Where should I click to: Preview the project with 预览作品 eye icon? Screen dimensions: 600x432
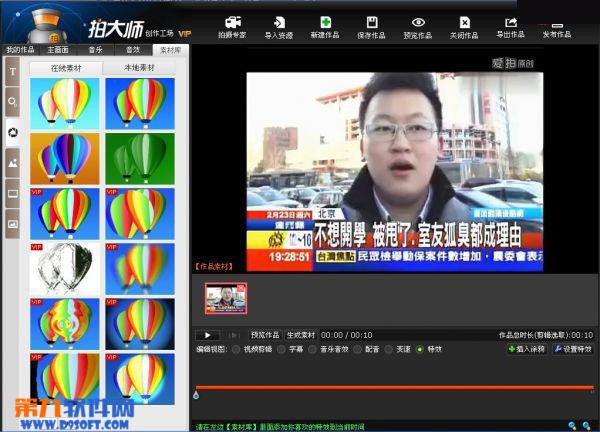click(x=418, y=28)
